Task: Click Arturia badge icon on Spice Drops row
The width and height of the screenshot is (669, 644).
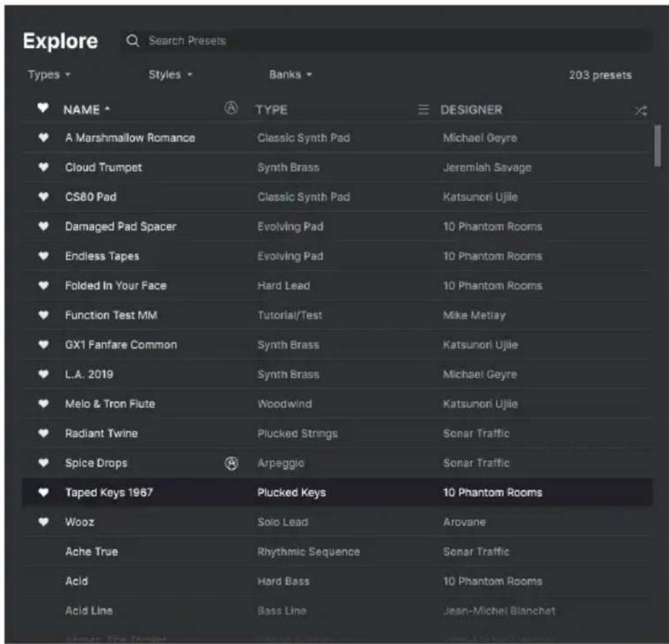Action: pos(231,463)
